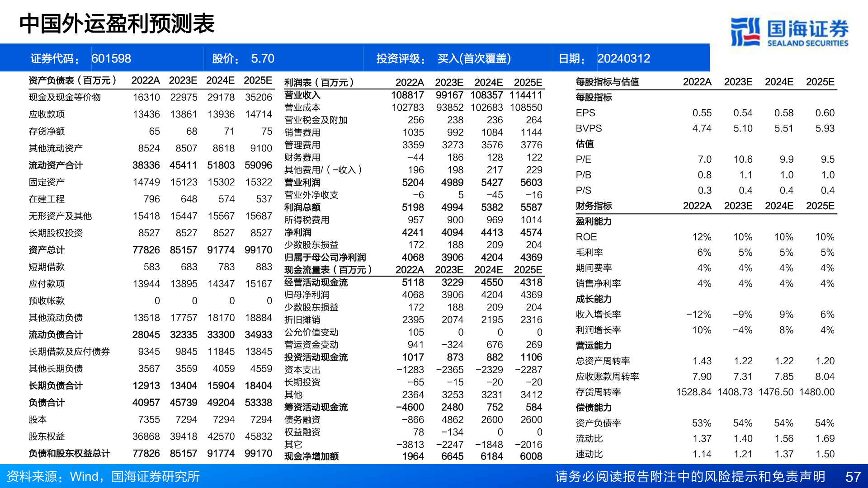Select the 资产负债表（百万元）header
Image resolution: width=868 pixels, height=488 pixels.
72,80
